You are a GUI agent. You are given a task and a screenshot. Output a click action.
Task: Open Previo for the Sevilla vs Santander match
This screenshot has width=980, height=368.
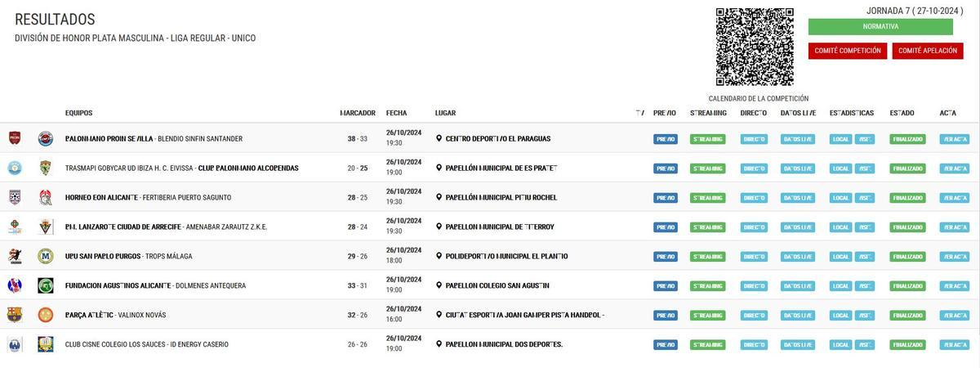click(x=665, y=139)
